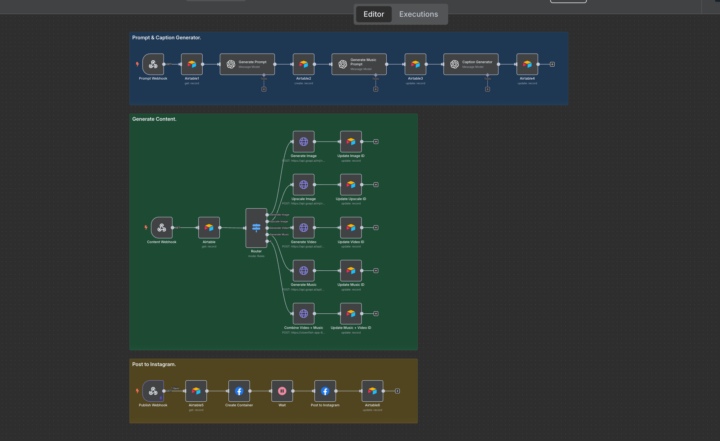Add node after Airtable4 output plus
Viewport: 720px width, 441px height.
click(552, 64)
